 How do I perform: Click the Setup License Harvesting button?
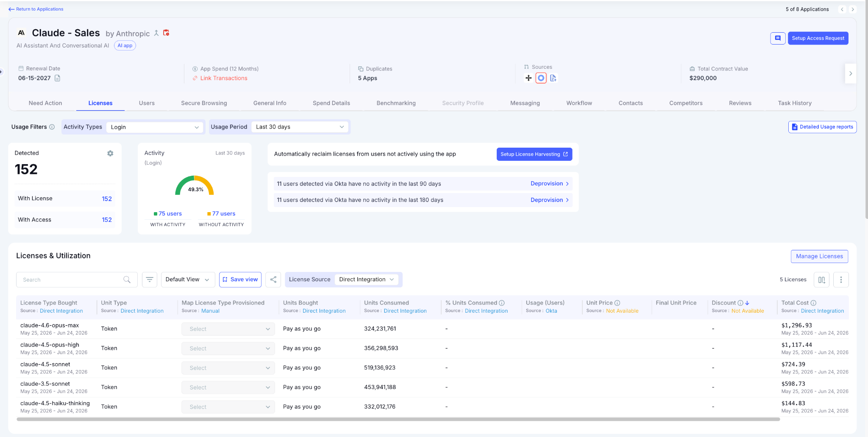534,154
